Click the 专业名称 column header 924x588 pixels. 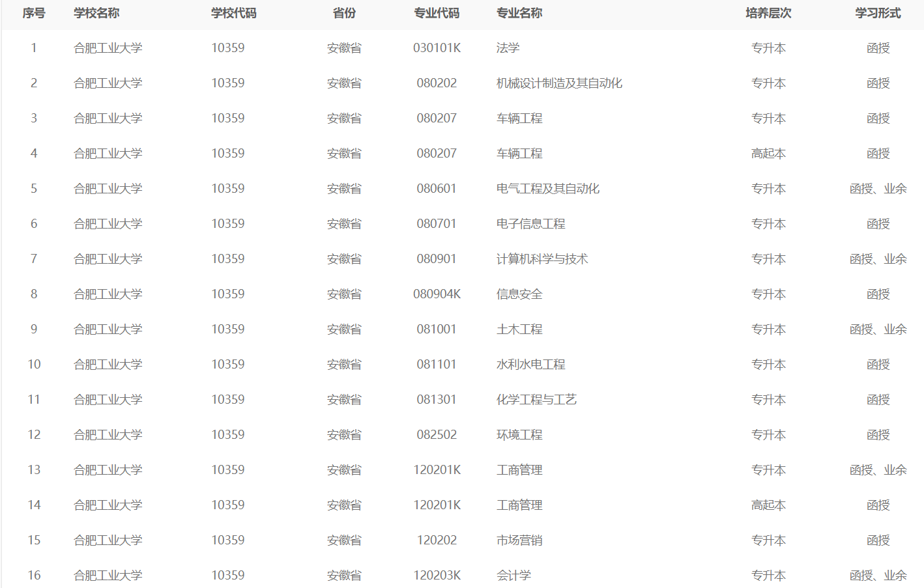click(519, 13)
